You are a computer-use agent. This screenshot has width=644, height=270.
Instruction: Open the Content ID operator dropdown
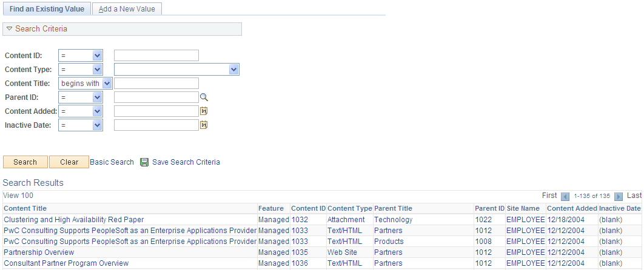pyautogui.click(x=81, y=55)
